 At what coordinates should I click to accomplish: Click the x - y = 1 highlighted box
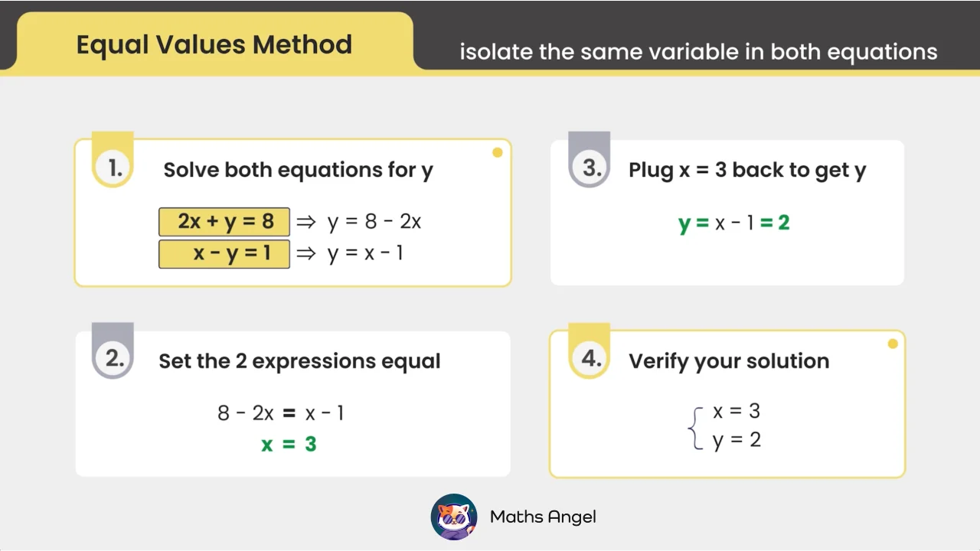pyautogui.click(x=224, y=254)
